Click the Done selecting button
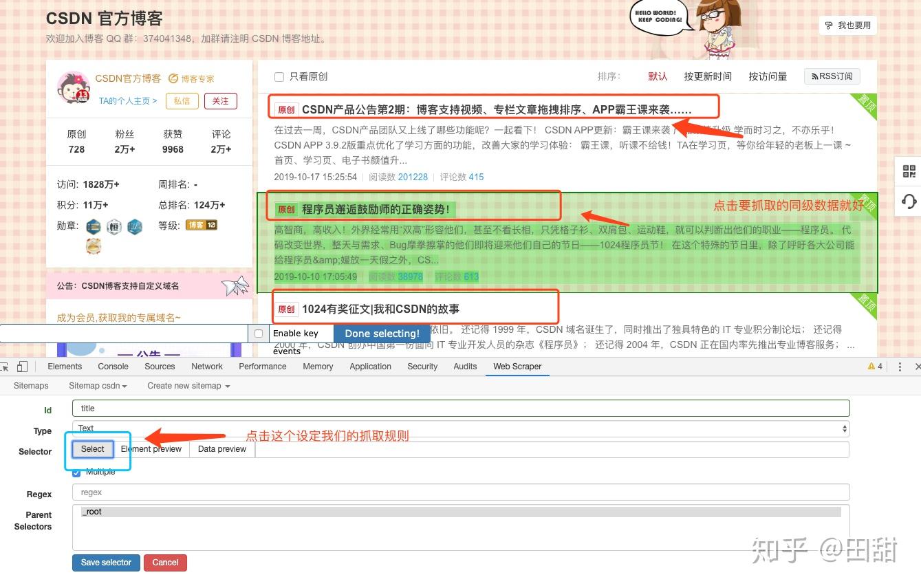This screenshot has width=921, height=588. (382, 333)
